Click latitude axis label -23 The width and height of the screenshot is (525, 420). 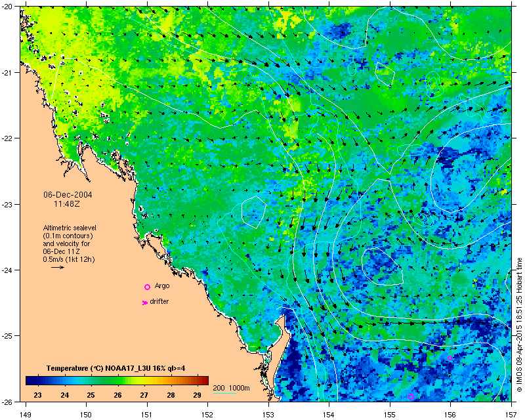tap(7, 204)
